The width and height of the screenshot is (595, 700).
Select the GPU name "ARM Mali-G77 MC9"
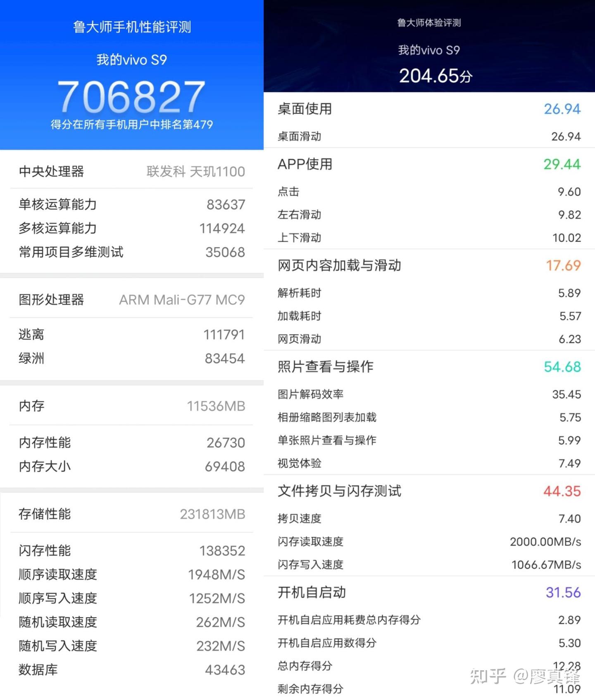tap(182, 300)
